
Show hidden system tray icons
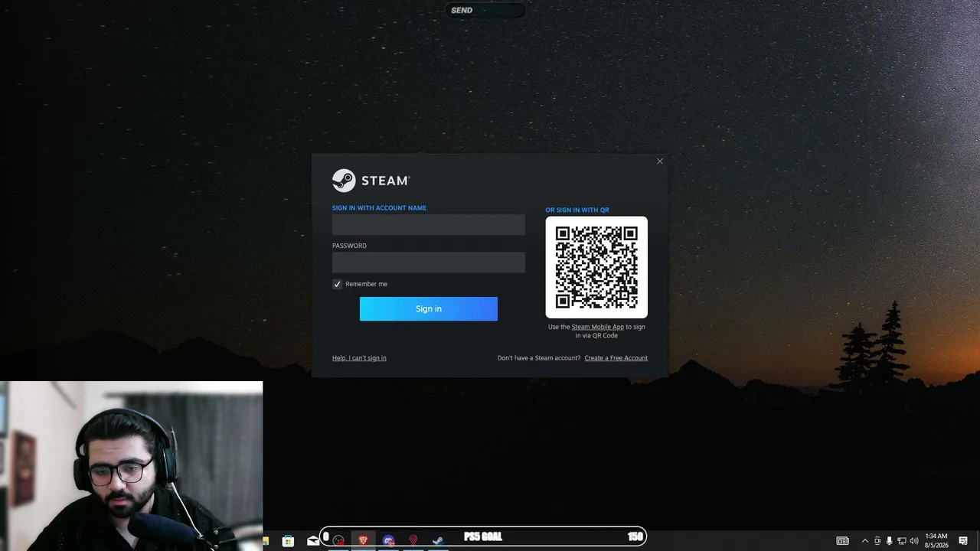coord(865,541)
